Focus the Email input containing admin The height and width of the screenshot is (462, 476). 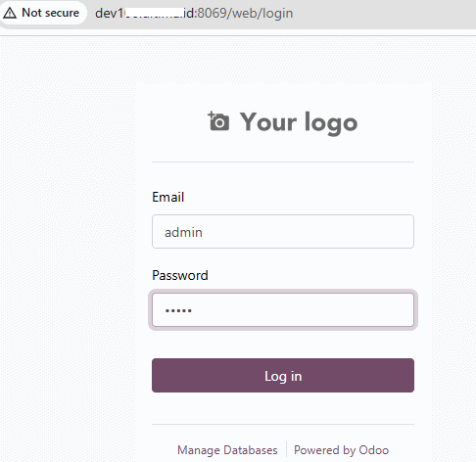(x=283, y=232)
